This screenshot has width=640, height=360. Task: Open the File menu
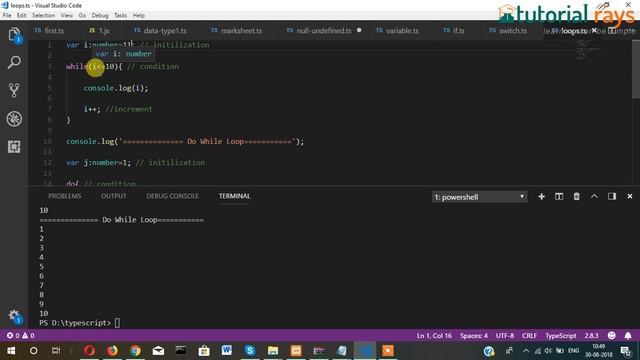pyautogui.click(x=7, y=16)
